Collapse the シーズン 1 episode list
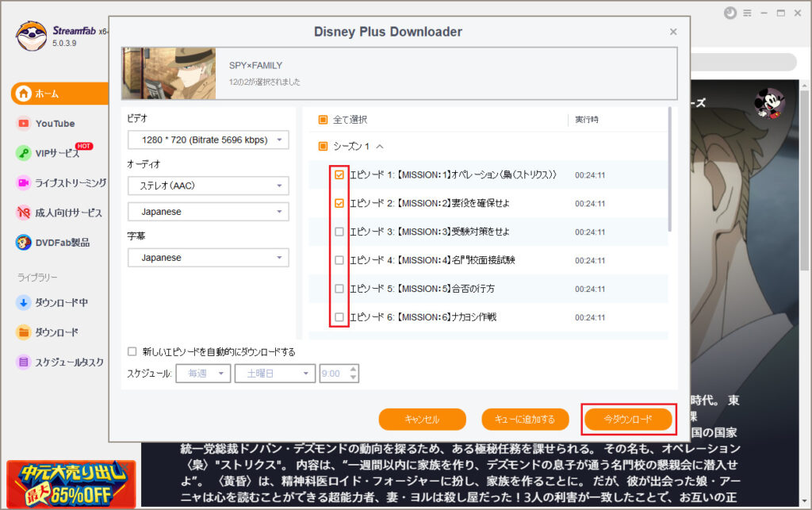 [380, 147]
